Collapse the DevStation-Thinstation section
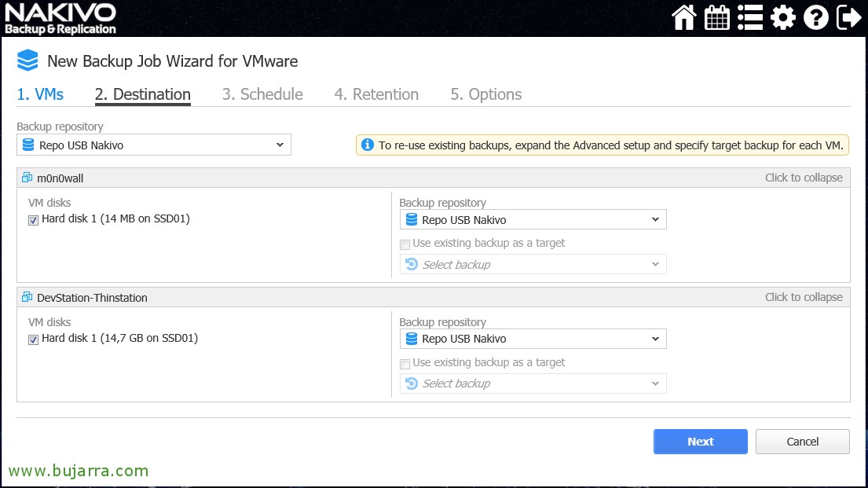The image size is (868, 488). (x=804, y=298)
